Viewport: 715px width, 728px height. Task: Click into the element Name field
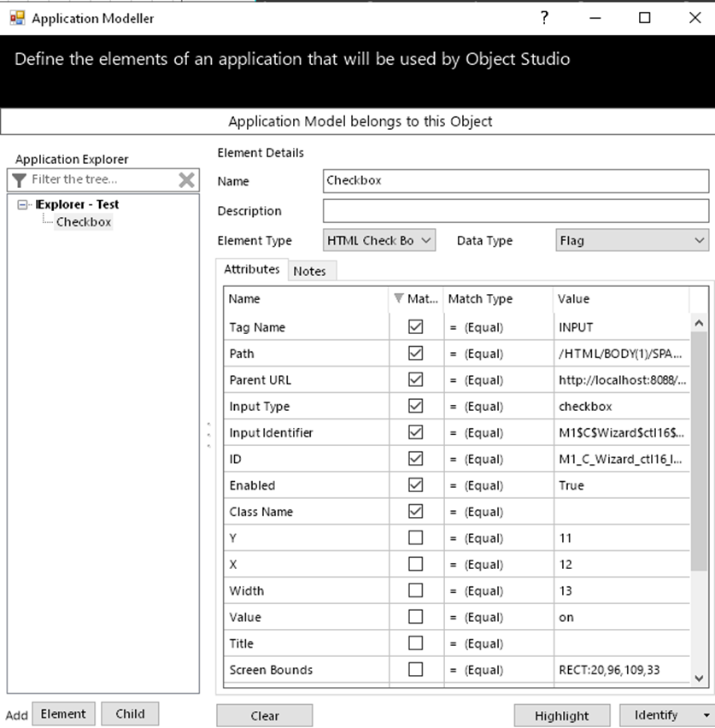(516, 180)
